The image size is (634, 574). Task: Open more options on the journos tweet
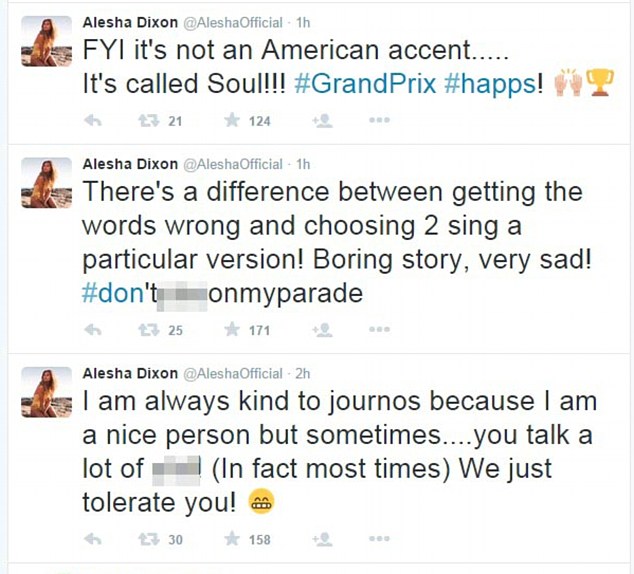(x=378, y=539)
